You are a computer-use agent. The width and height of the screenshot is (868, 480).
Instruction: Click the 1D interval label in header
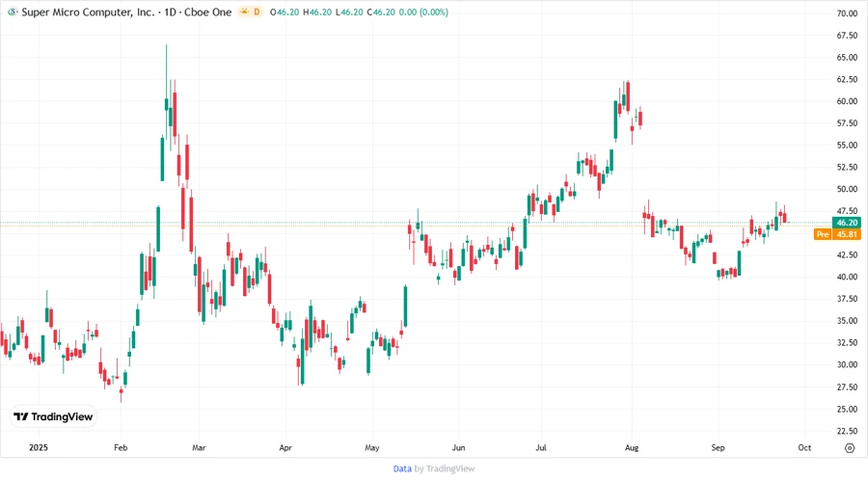point(170,13)
